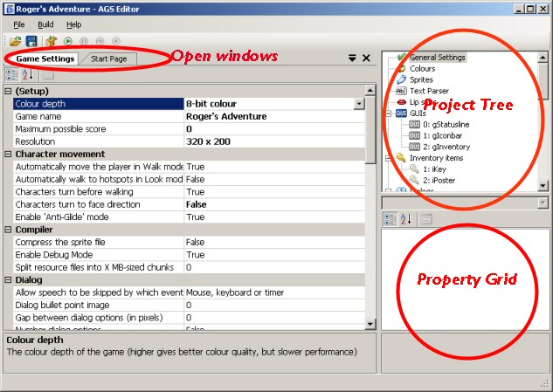Collapse the Inventory items tree node
Screen dimensions: 553x392
389,158
